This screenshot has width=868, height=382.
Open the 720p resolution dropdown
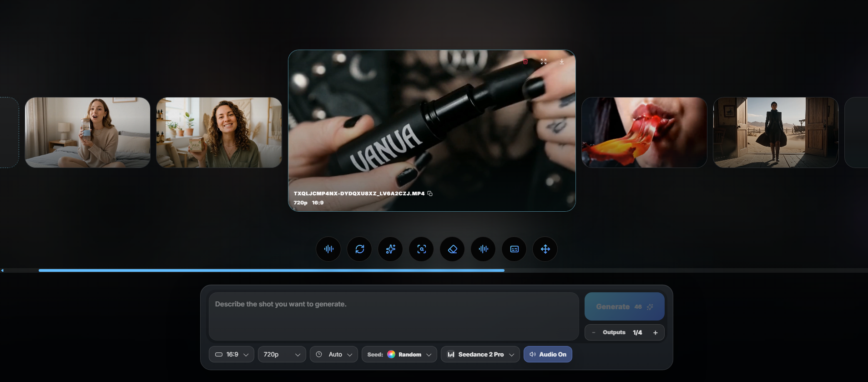coord(282,354)
